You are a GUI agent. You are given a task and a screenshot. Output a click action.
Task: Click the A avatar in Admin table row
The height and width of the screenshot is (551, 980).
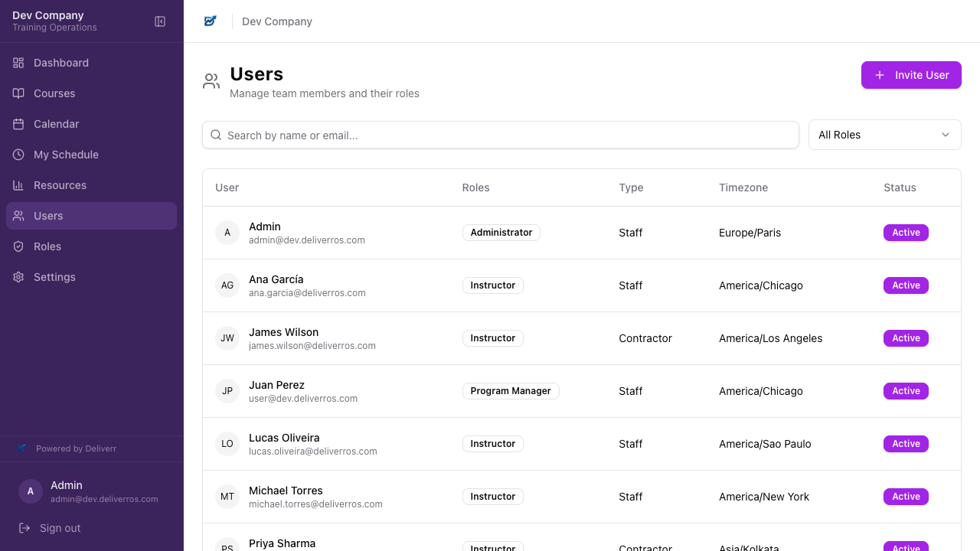tap(227, 233)
